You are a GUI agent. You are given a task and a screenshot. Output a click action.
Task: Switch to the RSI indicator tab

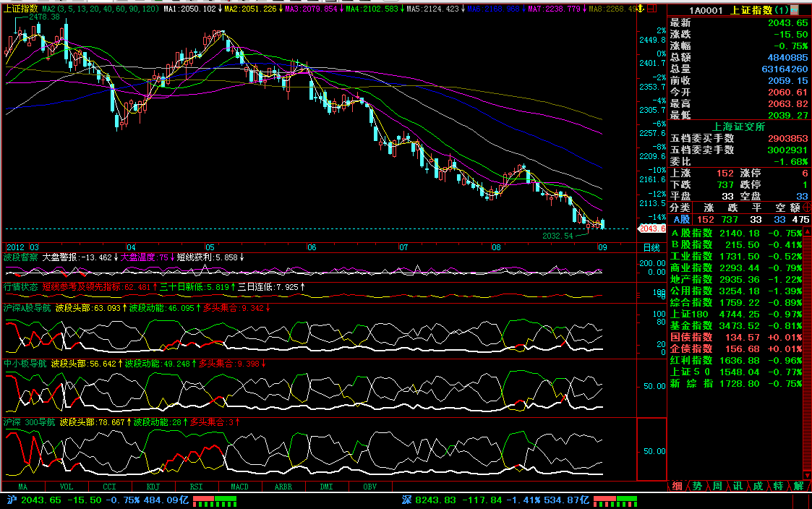click(x=196, y=487)
